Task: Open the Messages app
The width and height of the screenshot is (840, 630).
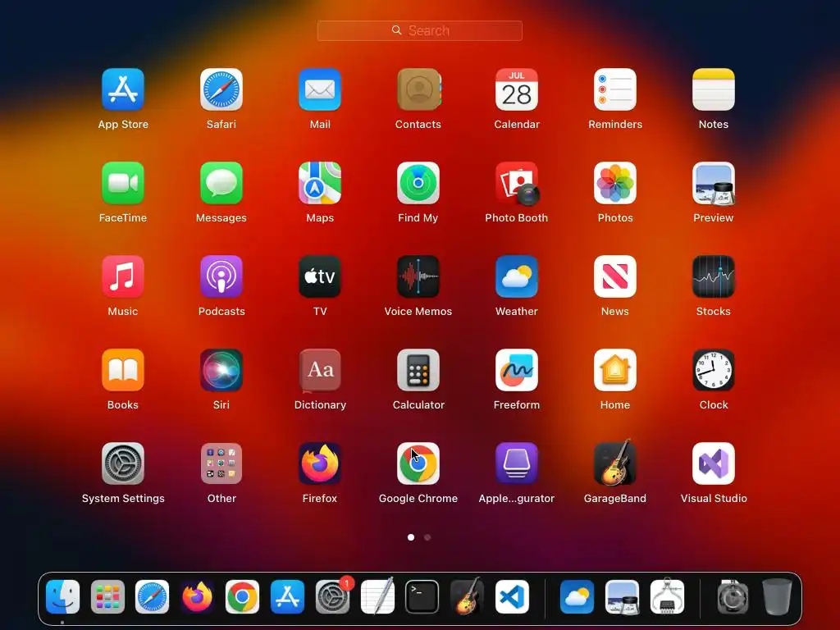Action: point(221,183)
